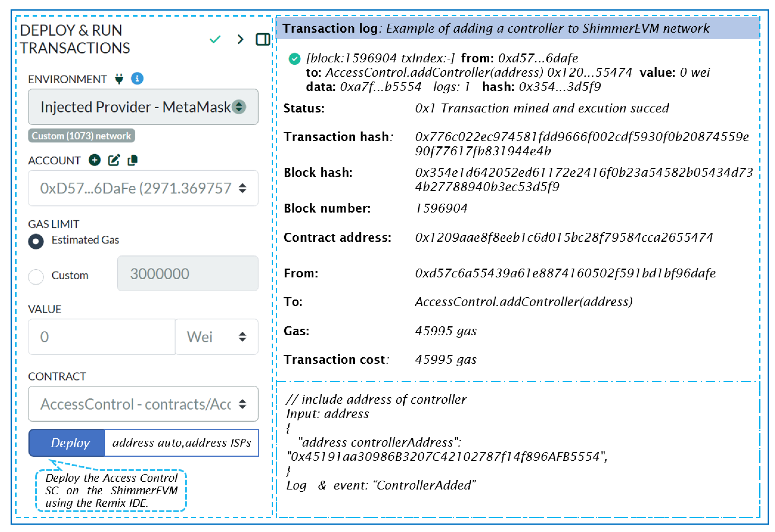Image resolution: width=775 pixels, height=532 pixels.
Task: Select the Estimated Gas radio button
Action: [x=36, y=241]
